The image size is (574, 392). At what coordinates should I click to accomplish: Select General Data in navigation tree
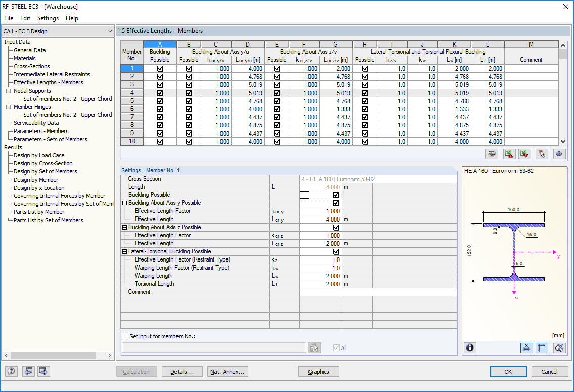tap(30, 50)
